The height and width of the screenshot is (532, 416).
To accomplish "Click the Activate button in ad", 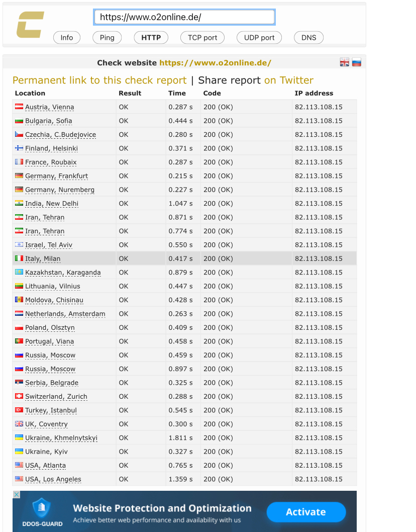I will [306, 512].
